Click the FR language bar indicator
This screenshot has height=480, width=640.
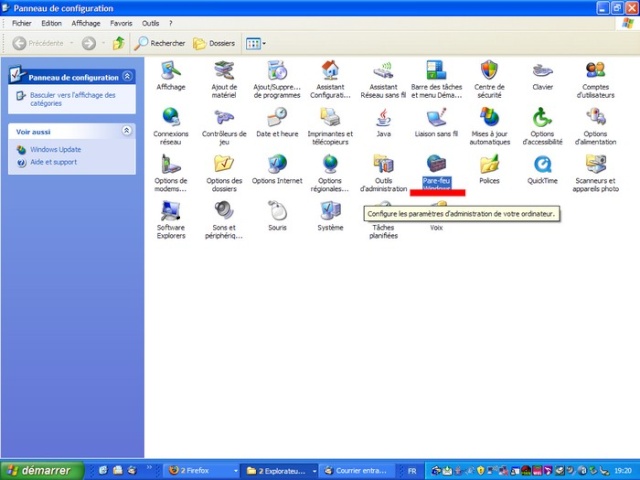412,471
